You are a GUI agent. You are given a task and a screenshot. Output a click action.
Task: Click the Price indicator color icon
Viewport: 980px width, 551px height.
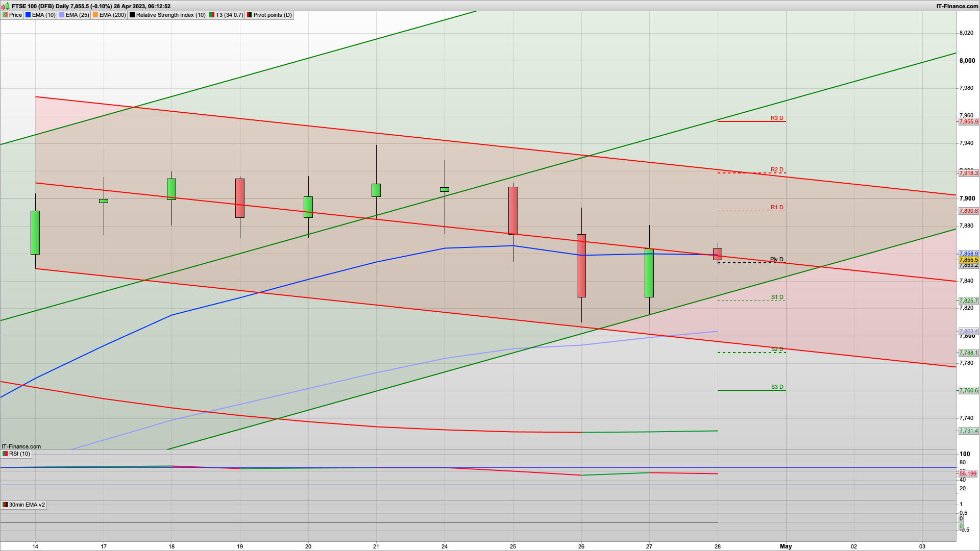point(5,15)
